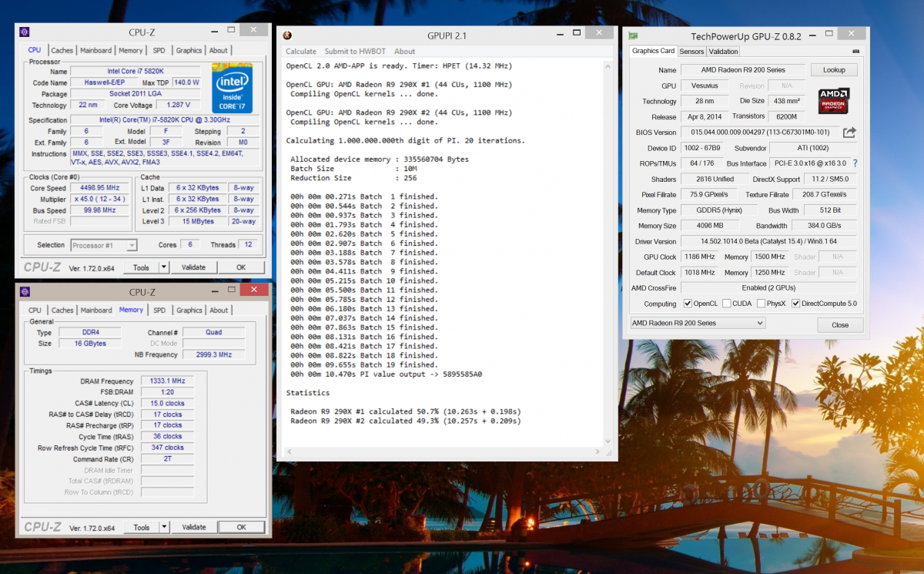
Task: Switch to Mainboard tab in top CPU-Z window
Action: [96, 51]
